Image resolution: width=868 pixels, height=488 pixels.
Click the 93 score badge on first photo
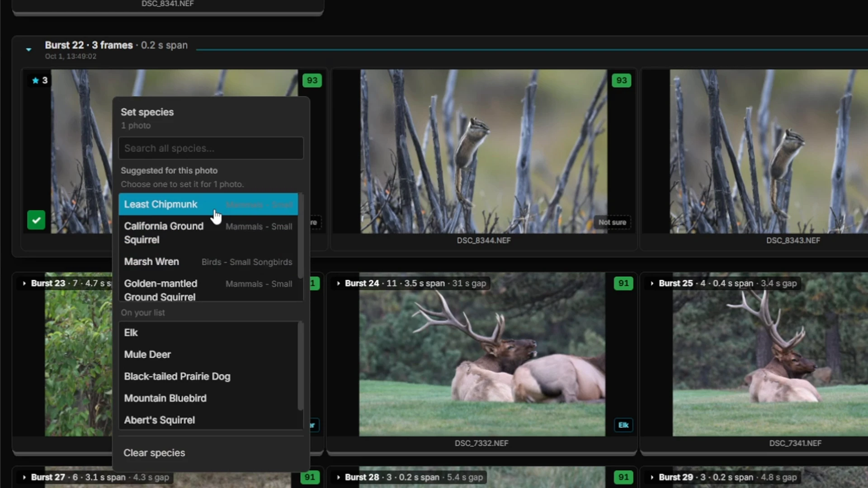pos(312,80)
